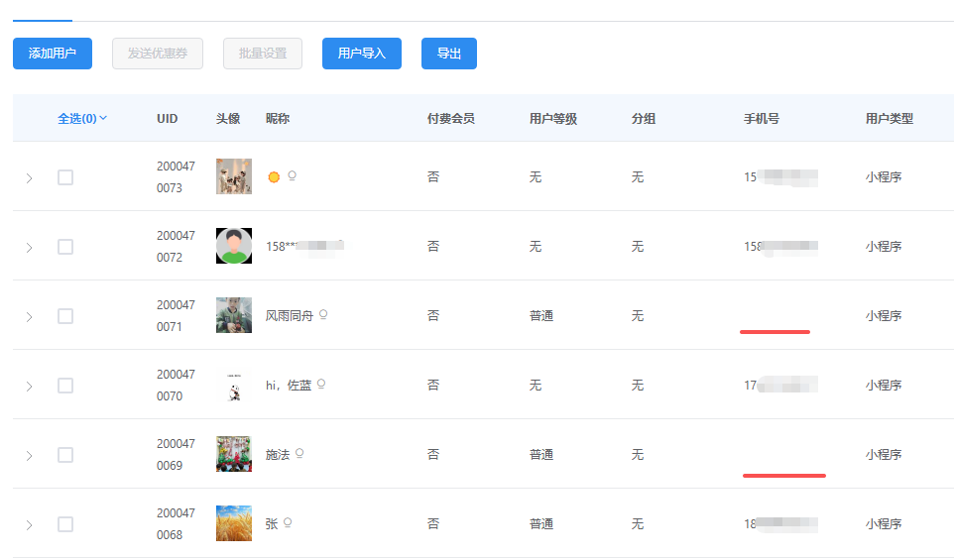This screenshot has height=560, width=954.
Task: Expand the row for user 施法
Action: click(x=29, y=455)
